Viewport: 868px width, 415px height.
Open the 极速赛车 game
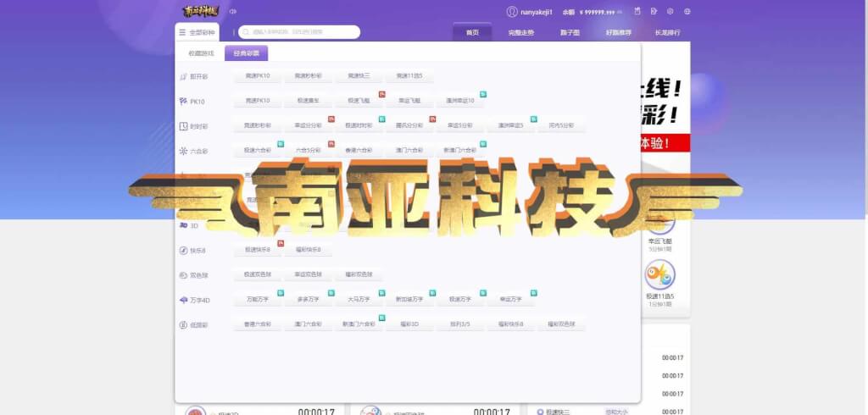pyautogui.click(x=309, y=101)
